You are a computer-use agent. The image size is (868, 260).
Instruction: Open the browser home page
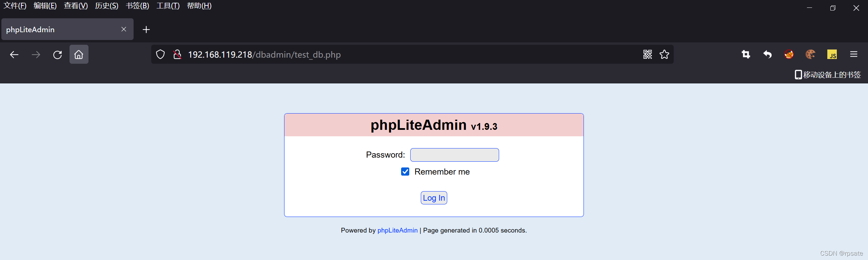click(x=79, y=55)
